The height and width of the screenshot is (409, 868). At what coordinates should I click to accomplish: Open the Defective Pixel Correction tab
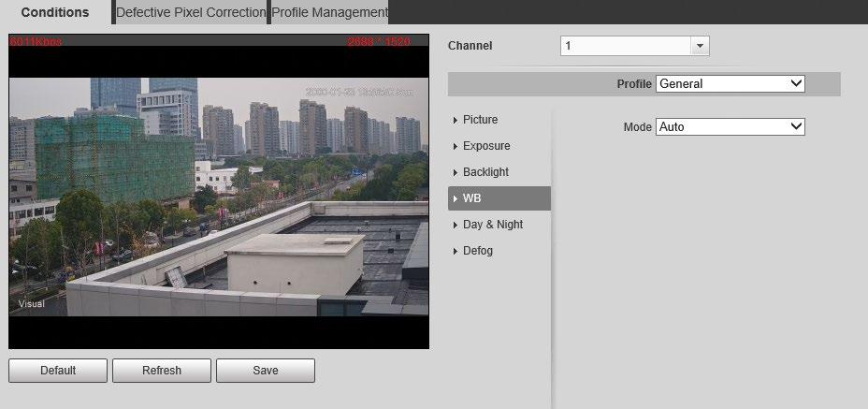(x=191, y=12)
